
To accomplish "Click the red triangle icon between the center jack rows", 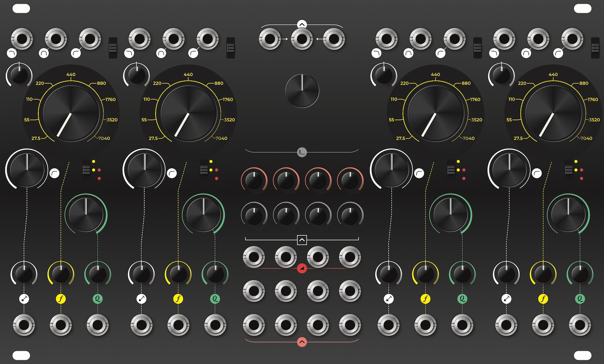I will [x=302, y=268].
